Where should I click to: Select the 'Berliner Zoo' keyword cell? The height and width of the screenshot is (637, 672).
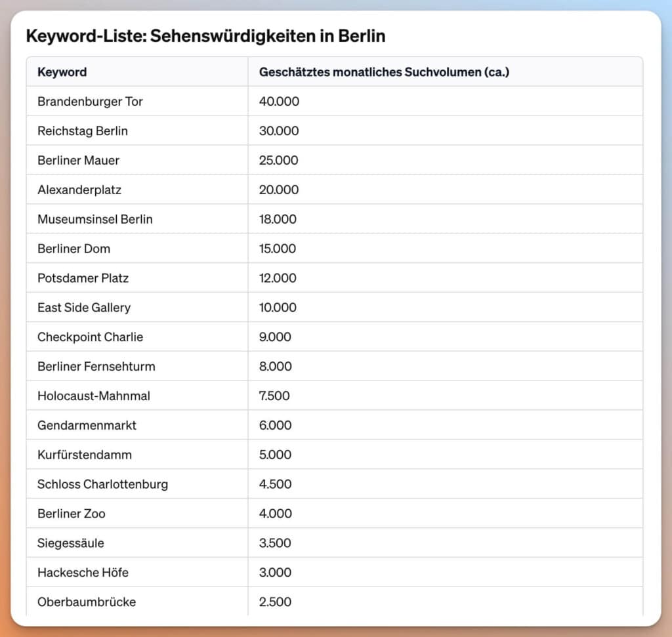tap(71, 514)
